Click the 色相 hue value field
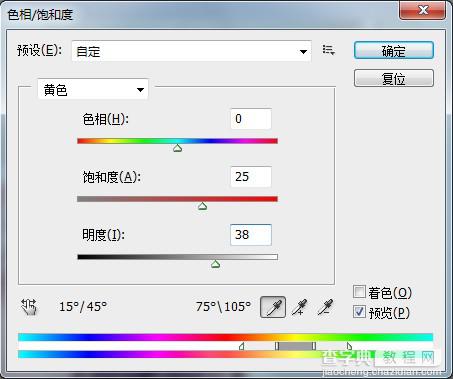 [251, 119]
